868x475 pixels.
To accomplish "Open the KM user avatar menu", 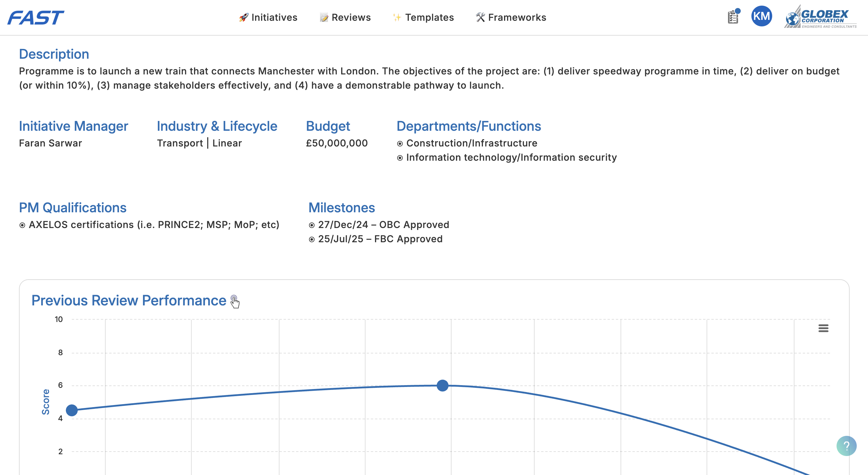I will click(x=761, y=16).
